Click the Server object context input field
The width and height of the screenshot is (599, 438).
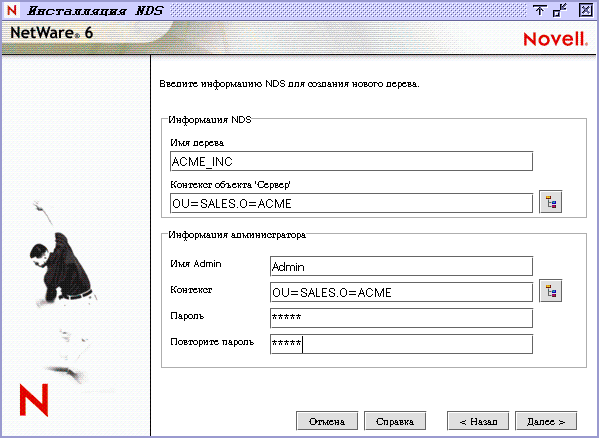(351, 203)
